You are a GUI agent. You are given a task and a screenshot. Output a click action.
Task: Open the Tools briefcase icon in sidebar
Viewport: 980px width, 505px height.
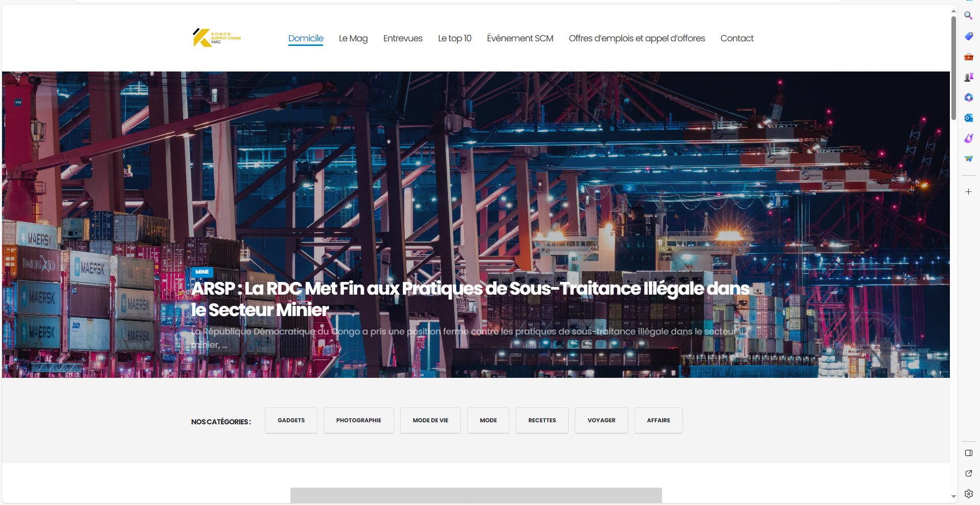(x=968, y=57)
